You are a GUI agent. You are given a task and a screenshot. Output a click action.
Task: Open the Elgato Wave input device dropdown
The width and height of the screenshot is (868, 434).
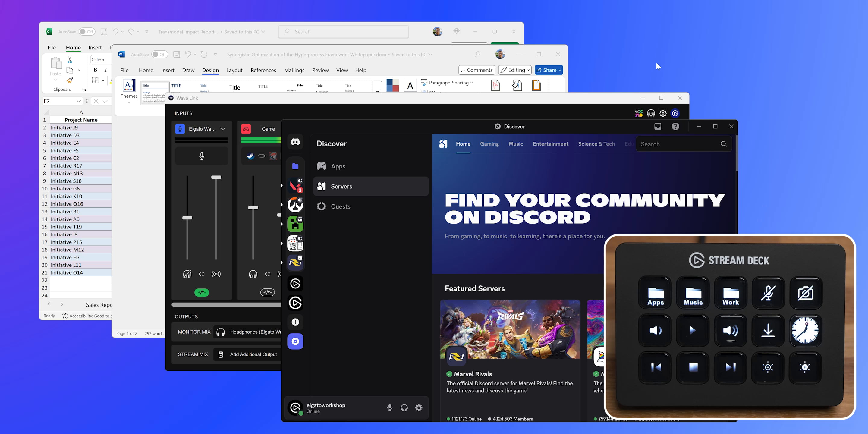(x=222, y=129)
